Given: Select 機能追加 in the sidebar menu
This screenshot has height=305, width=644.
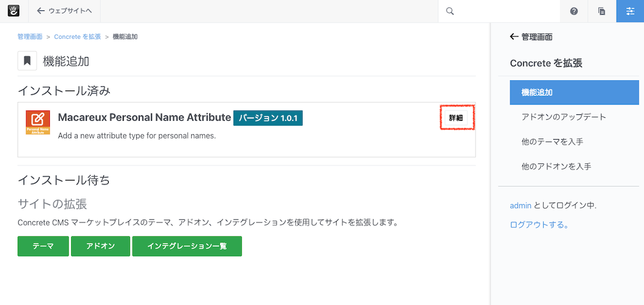Looking at the screenshot, I should (574, 92).
